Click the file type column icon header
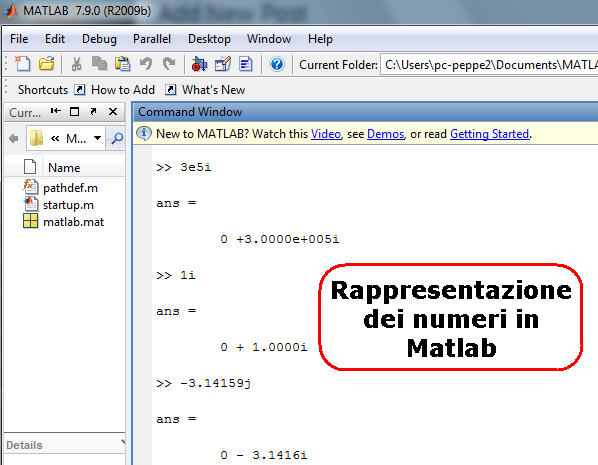This screenshot has height=465, width=598. (30, 167)
